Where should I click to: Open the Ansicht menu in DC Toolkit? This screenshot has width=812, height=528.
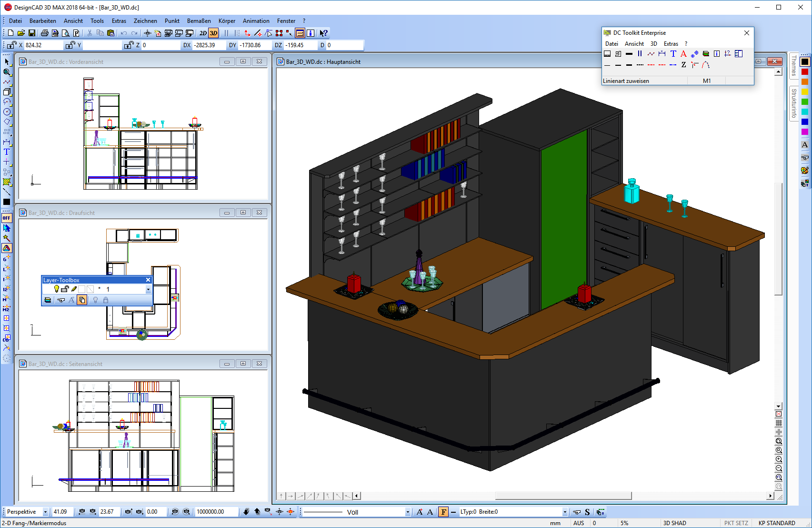pyautogui.click(x=634, y=43)
